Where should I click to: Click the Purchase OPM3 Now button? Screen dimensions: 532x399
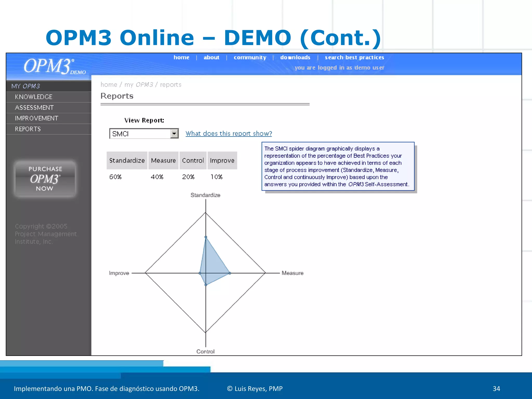point(45,179)
